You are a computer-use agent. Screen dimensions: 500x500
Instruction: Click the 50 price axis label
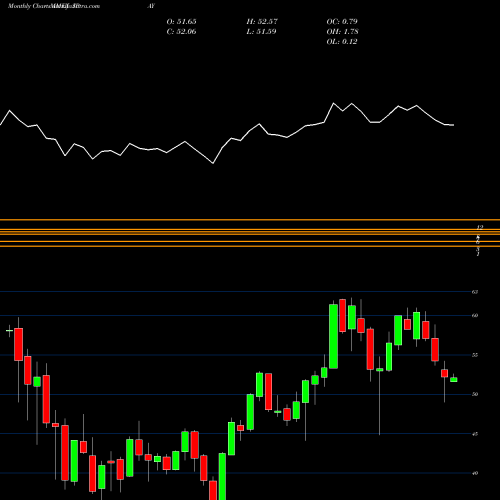click(x=475, y=394)
